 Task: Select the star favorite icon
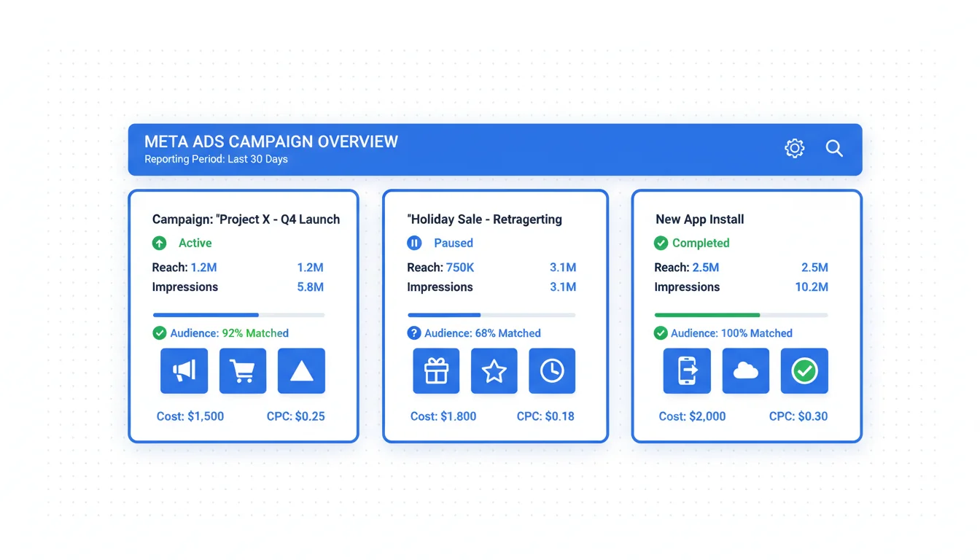[494, 371]
